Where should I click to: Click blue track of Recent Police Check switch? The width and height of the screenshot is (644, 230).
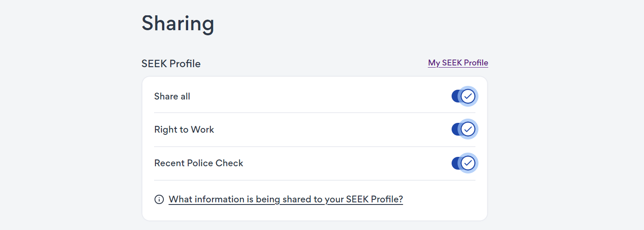(456, 163)
